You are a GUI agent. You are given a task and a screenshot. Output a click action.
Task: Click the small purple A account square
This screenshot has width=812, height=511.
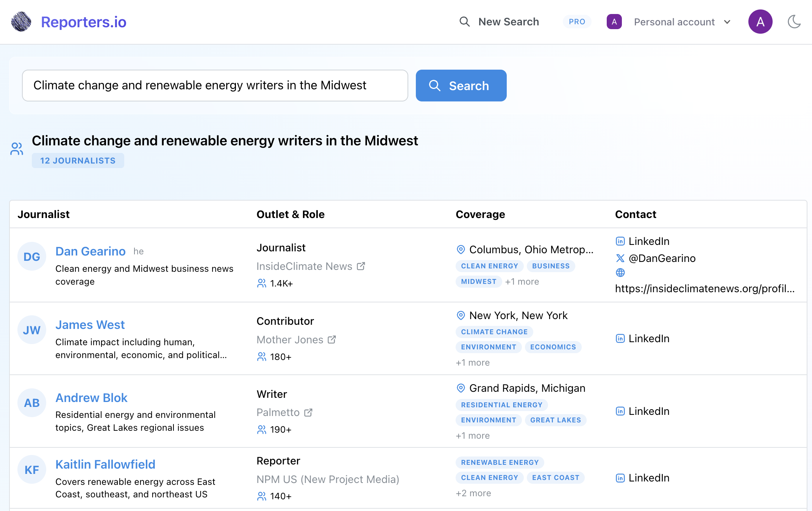(x=614, y=22)
